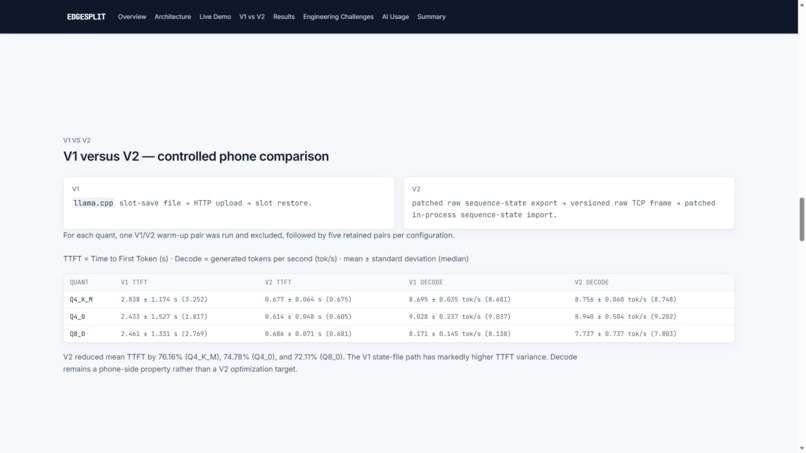Click the EDGESPLIT logo
This screenshot has height=453, width=806.
coord(86,17)
